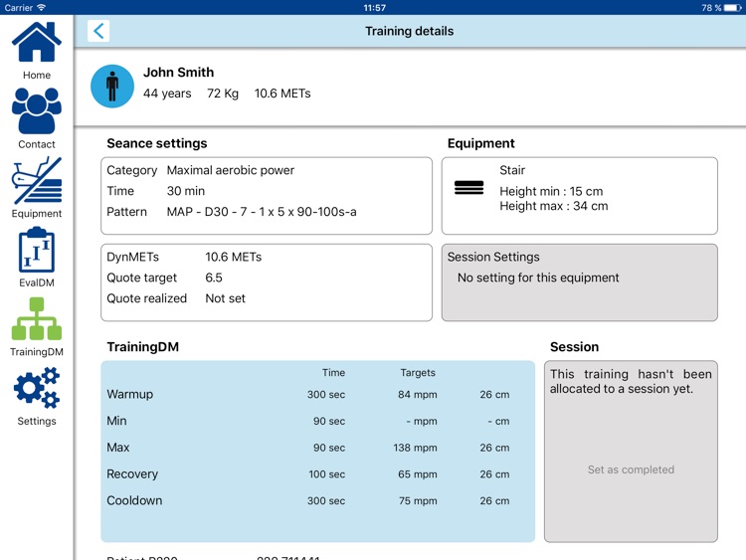Select the Settings label in sidebar
This screenshot has width=746, height=560.
tap(37, 421)
